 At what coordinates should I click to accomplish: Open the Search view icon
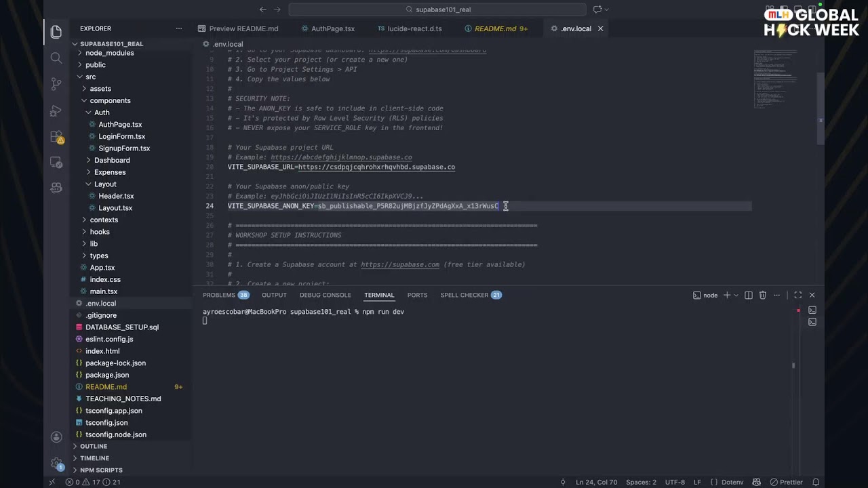pos(56,58)
